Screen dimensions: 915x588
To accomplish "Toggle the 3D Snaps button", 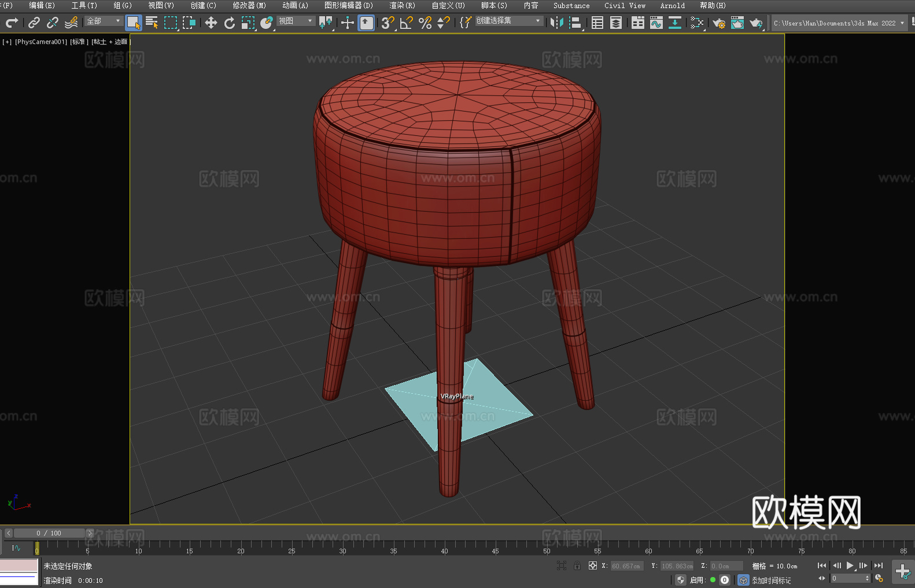I will (388, 23).
